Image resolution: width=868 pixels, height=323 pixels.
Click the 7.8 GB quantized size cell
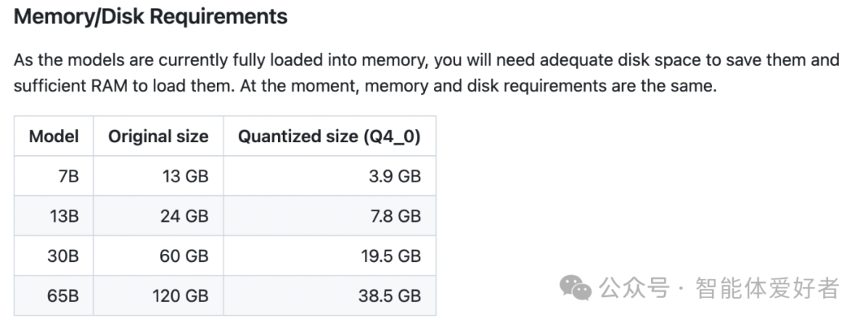point(330,215)
